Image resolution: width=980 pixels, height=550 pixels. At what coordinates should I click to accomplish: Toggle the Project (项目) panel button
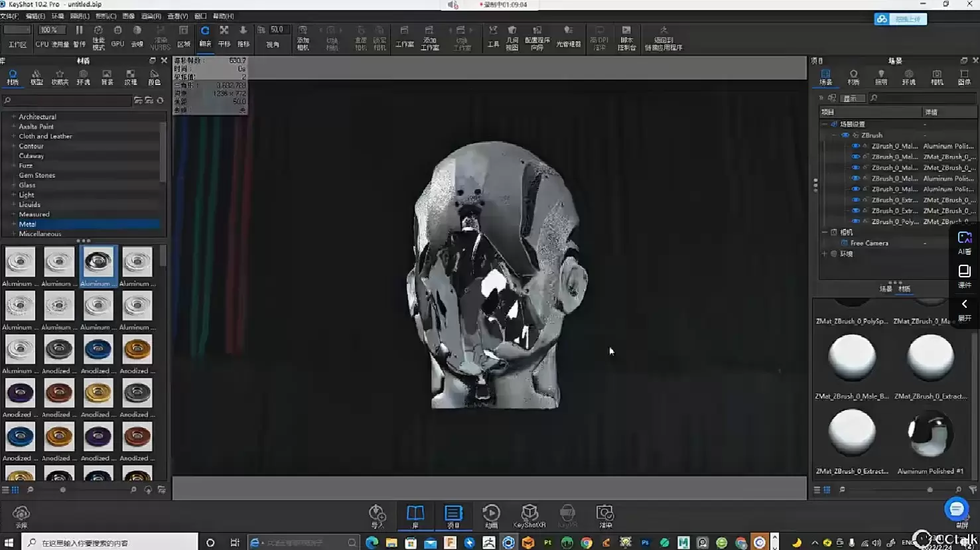point(453,516)
